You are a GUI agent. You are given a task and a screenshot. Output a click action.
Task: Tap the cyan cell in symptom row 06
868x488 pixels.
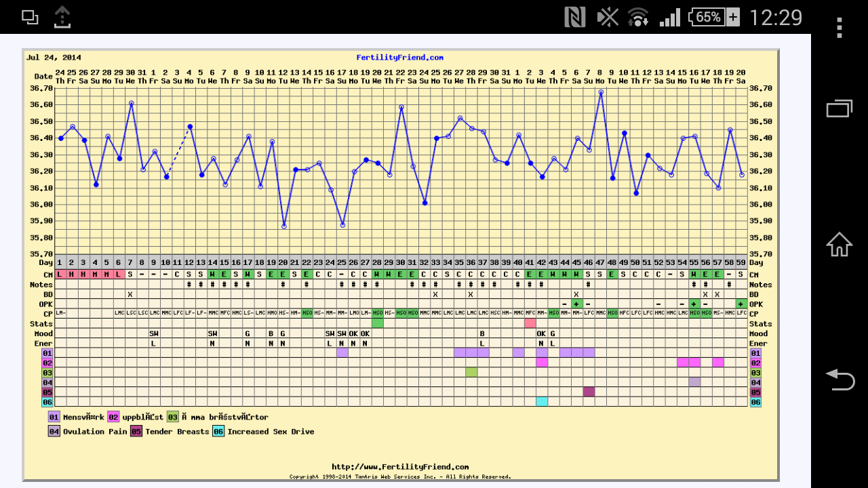(542, 401)
